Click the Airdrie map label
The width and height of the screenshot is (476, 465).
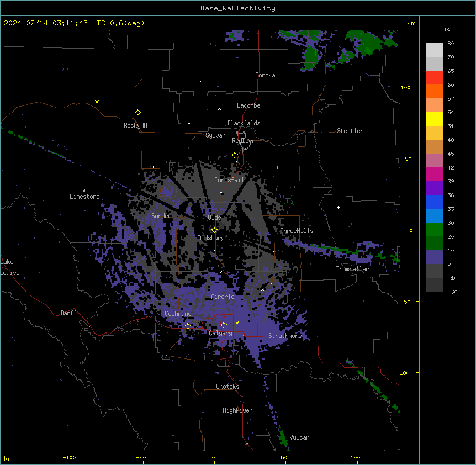(x=223, y=297)
